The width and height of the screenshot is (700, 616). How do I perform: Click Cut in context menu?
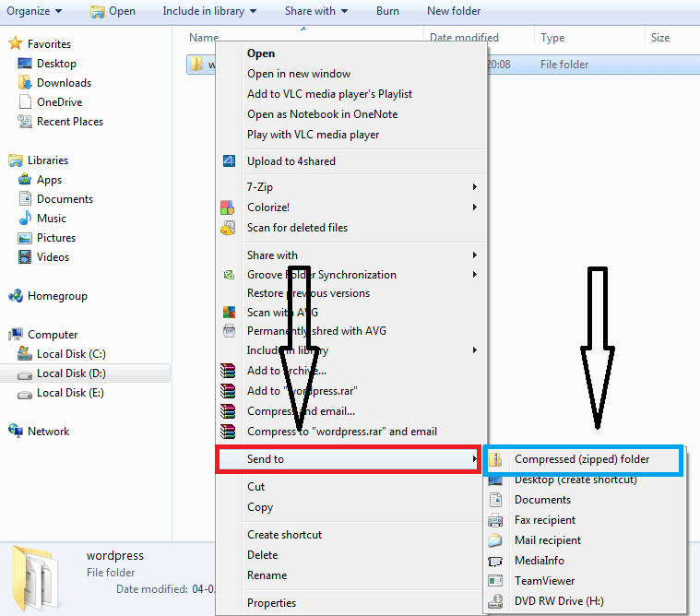tap(255, 487)
